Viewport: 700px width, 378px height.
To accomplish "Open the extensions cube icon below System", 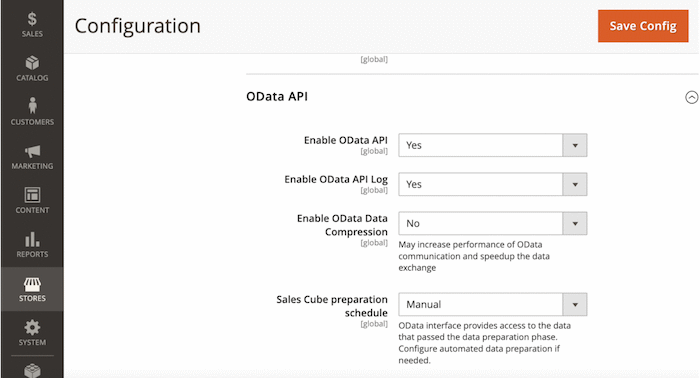I will [x=32, y=370].
